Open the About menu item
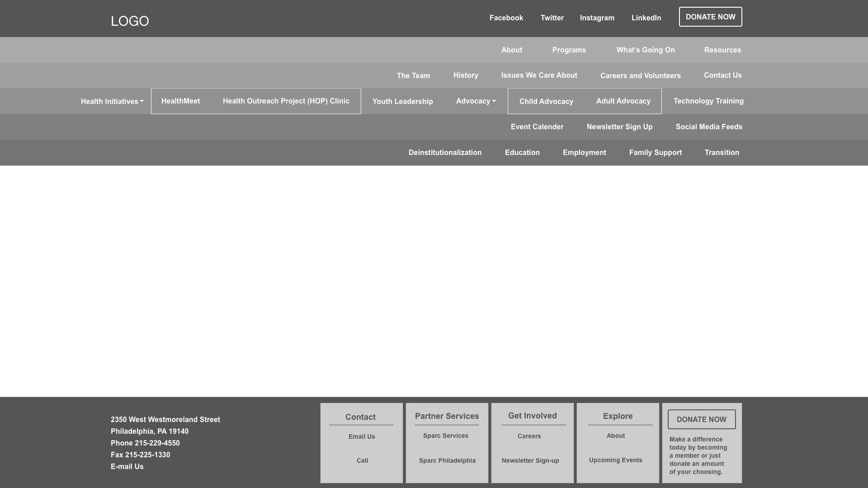This screenshot has height=488, width=868. 511,50
